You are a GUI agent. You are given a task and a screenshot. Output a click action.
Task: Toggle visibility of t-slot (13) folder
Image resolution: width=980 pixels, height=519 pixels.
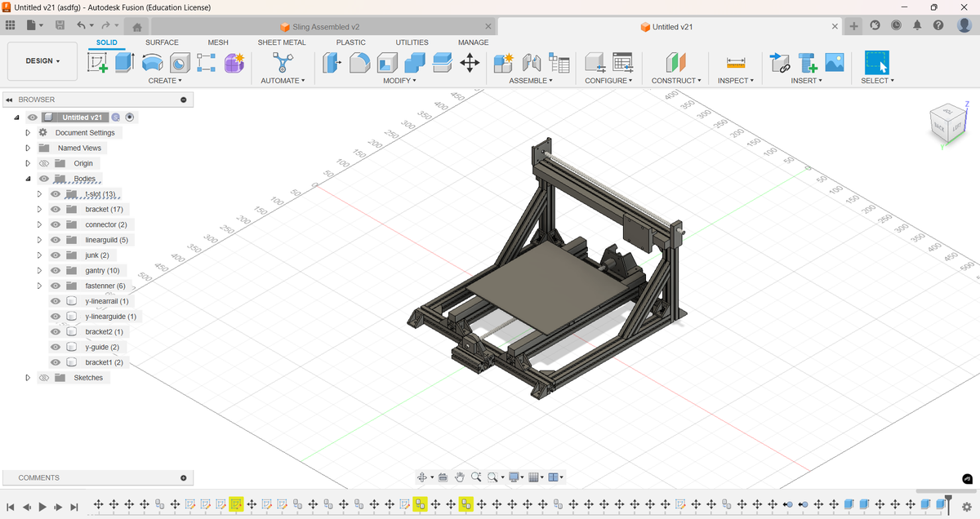[56, 194]
